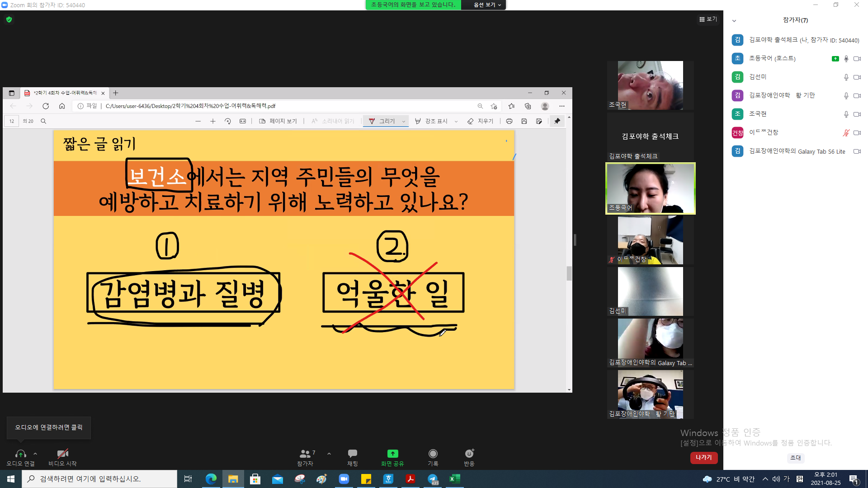Toggle audio connect (오디오 연결)
This screenshot has width=868, height=488.
[20, 457]
